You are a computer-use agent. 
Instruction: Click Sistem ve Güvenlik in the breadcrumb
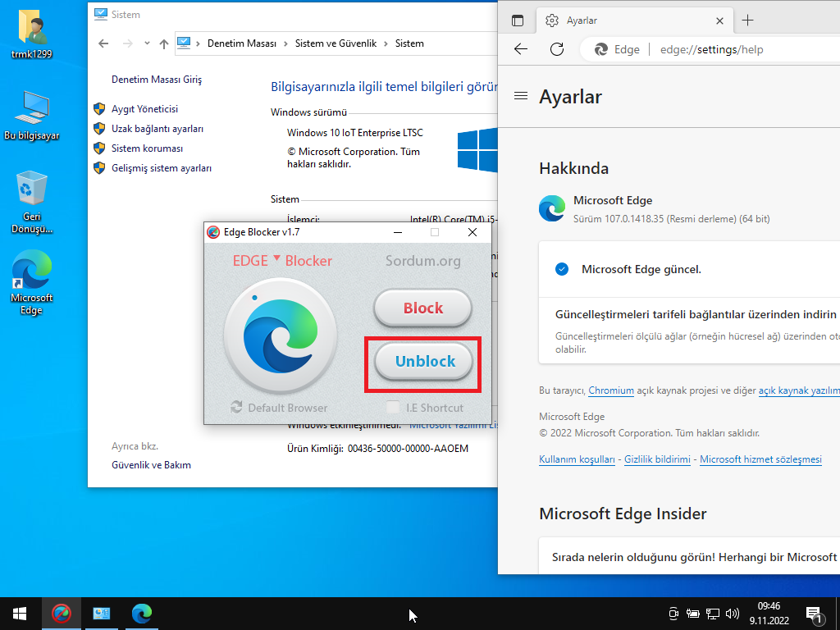coord(336,43)
